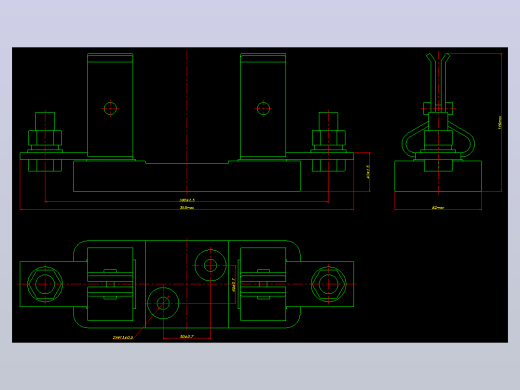Select the leader label for the lower mounting hole

(x=123, y=338)
